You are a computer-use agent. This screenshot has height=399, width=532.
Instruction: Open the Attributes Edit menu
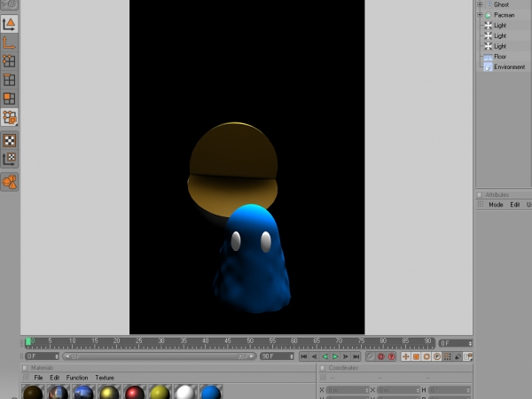click(514, 205)
